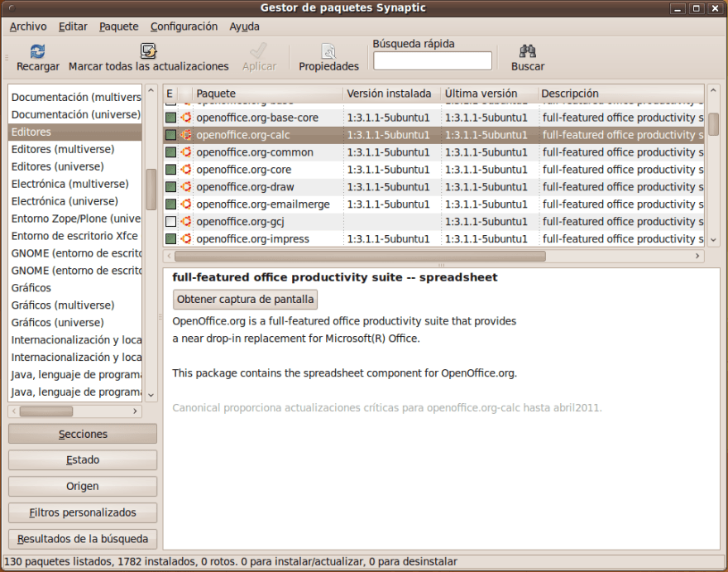This screenshot has height=572, width=728.
Task: Open the Ayuda menu
Action: pyautogui.click(x=244, y=26)
